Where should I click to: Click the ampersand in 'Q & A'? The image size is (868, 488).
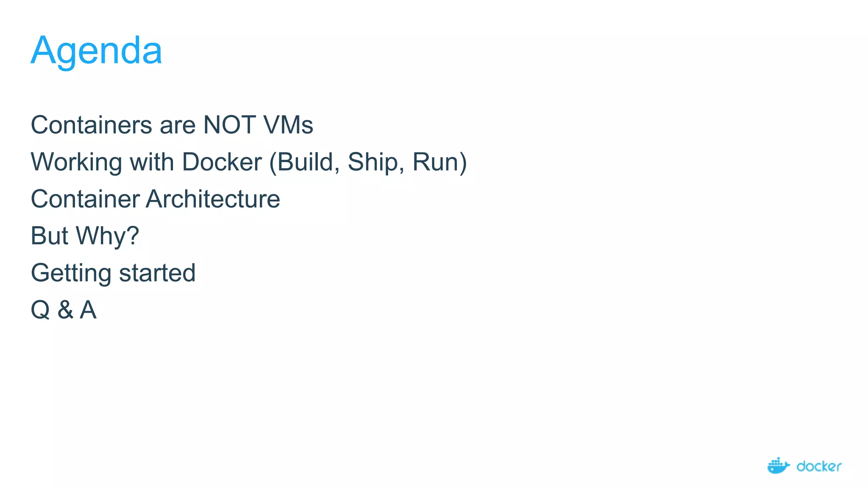coord(65,310)
